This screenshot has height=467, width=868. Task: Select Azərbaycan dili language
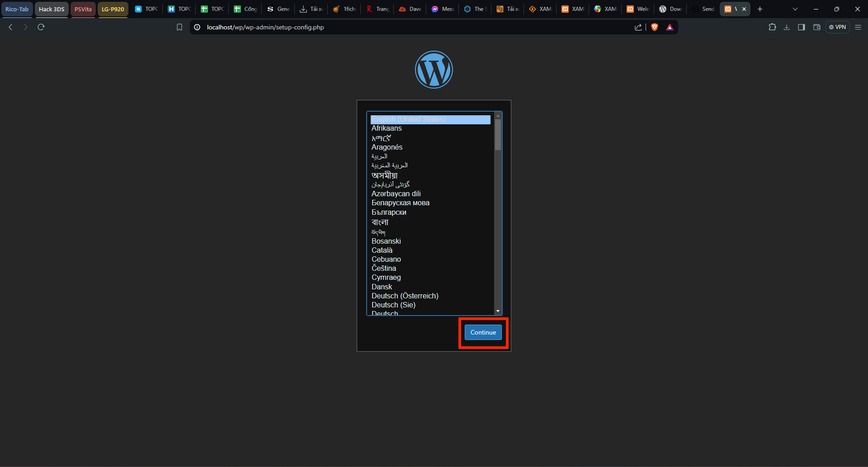pos(430,193)
